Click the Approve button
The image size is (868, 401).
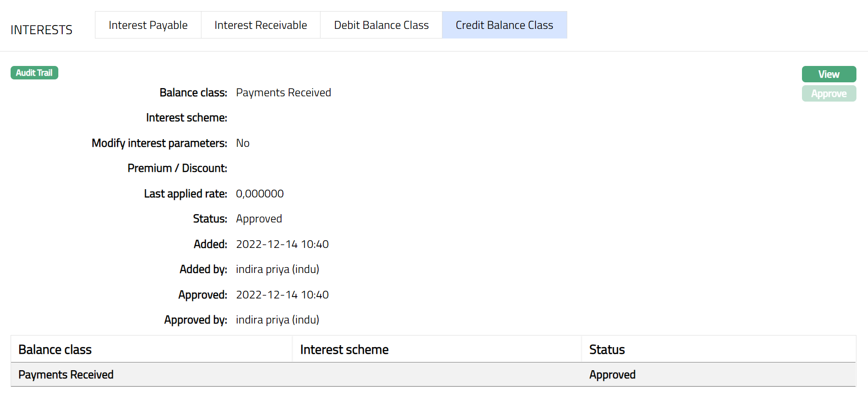[x=828, y=93]
